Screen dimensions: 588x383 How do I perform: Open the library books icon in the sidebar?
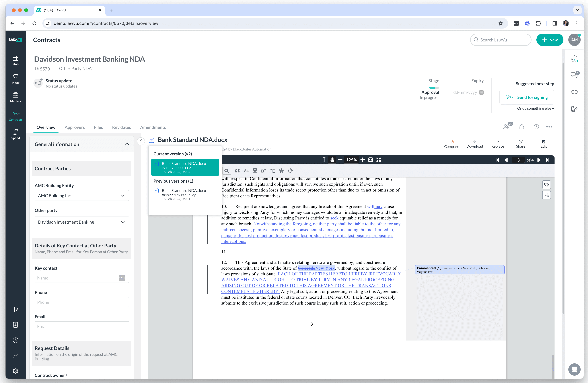[x=16, y=309]
